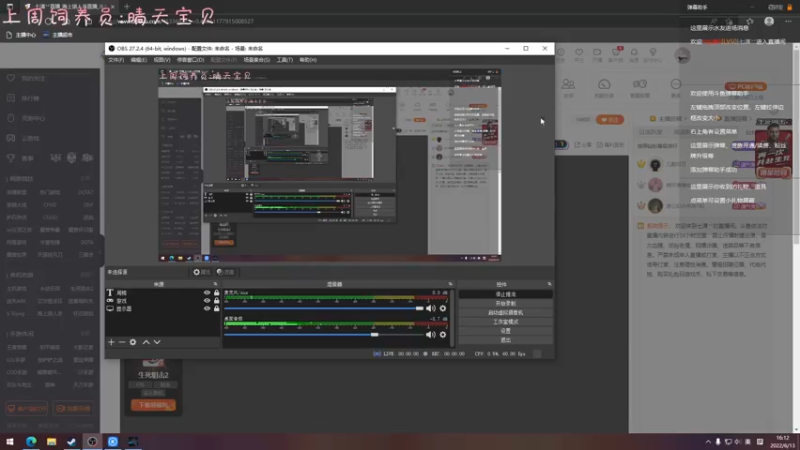Toggle 工作室模式 Studio Mode
Viewport: 800px width, 450px height.
(x=506, y=322)
